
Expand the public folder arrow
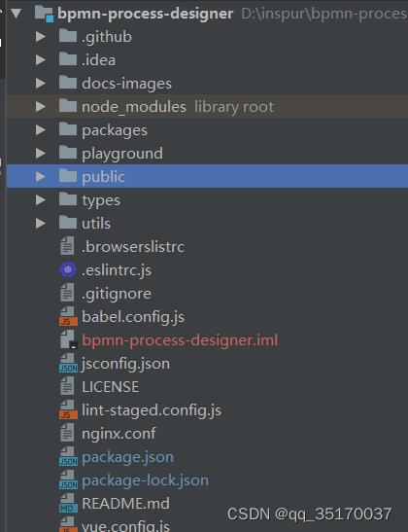click(x=41, y=176)
